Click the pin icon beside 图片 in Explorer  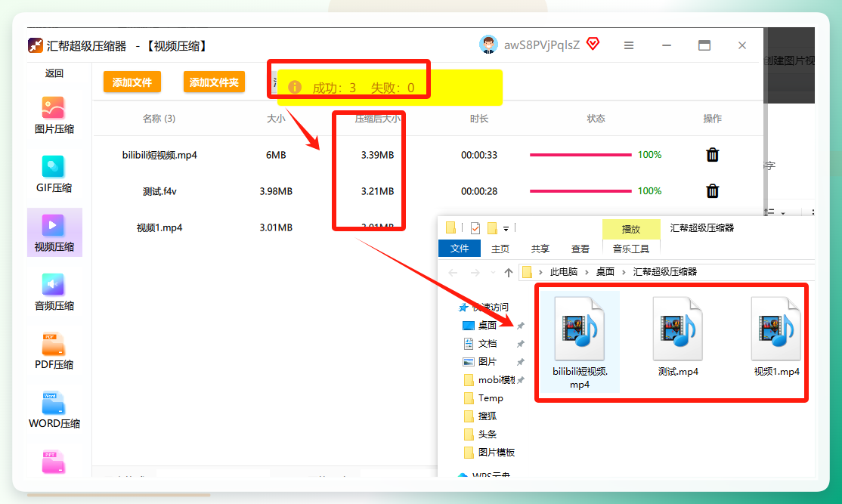click(x=520, y=362)
